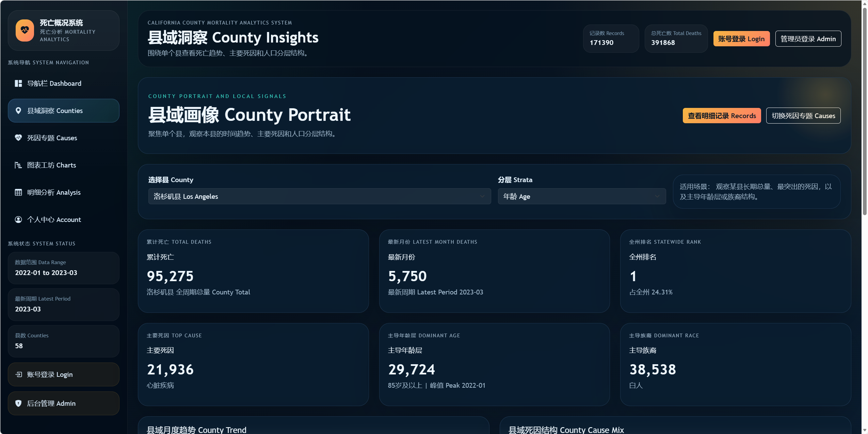Open the County selection dropdown
The width and height of the screenshot is (868, 434).
[x=319, y=196]
